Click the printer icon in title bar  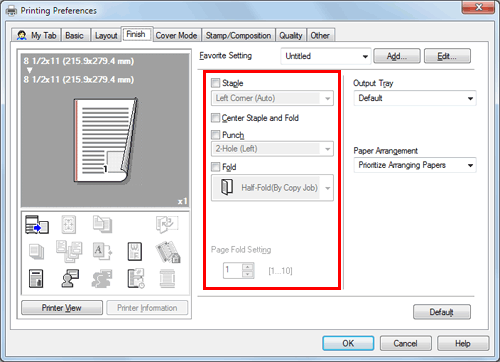point(11,11)
